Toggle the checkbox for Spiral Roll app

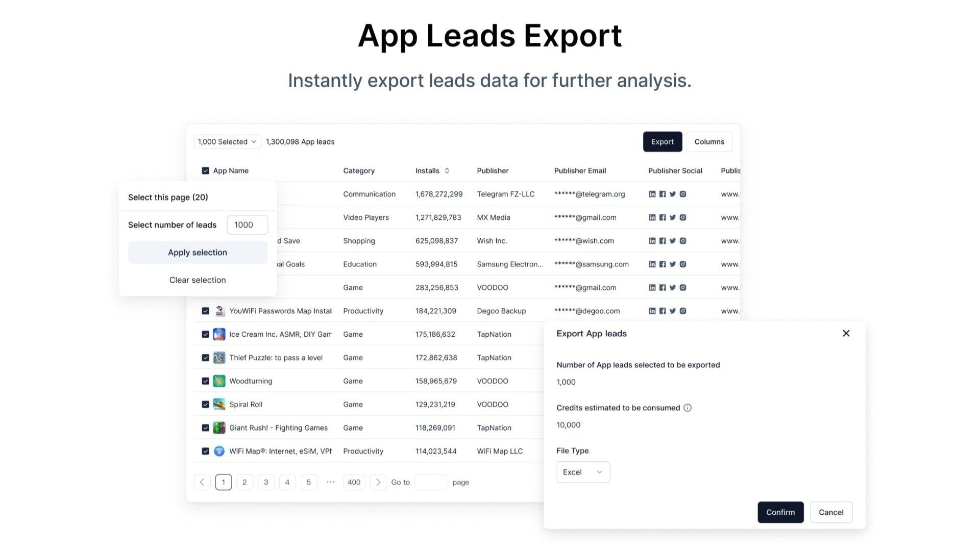206,405
